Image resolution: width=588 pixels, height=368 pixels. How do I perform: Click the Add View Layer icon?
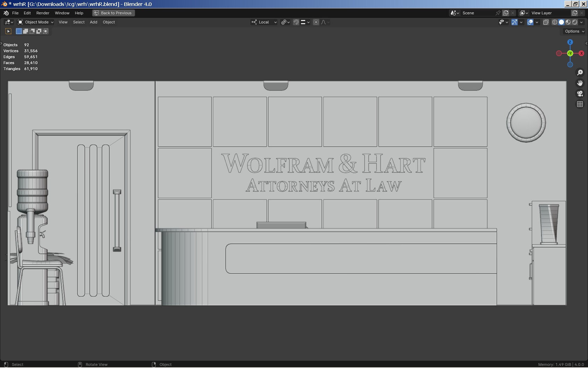click(x=575, y=13)
